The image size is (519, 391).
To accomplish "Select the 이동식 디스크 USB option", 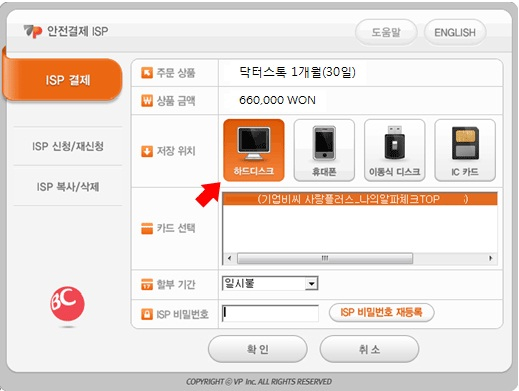I will tap(394, 150).
